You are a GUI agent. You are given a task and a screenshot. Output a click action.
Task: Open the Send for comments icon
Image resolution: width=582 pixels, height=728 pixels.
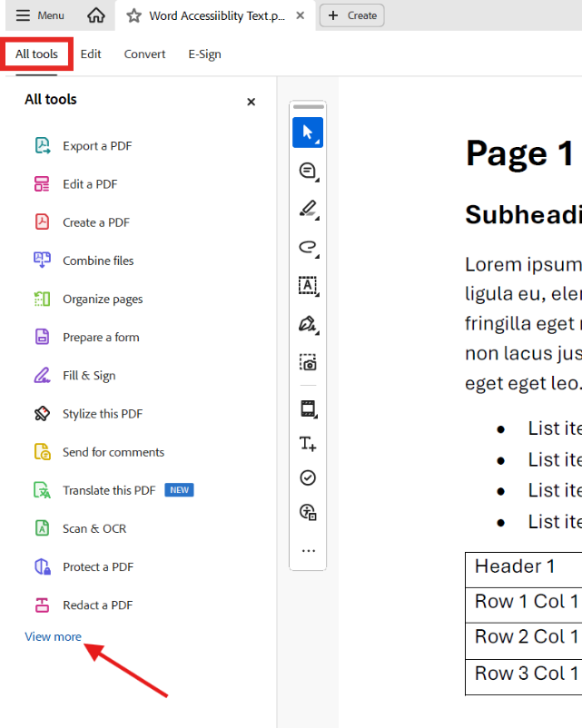[x=43, y=452]
